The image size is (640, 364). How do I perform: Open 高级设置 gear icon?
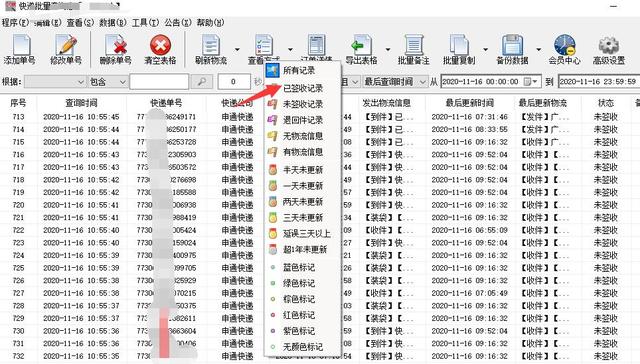(x=609, y=45)
